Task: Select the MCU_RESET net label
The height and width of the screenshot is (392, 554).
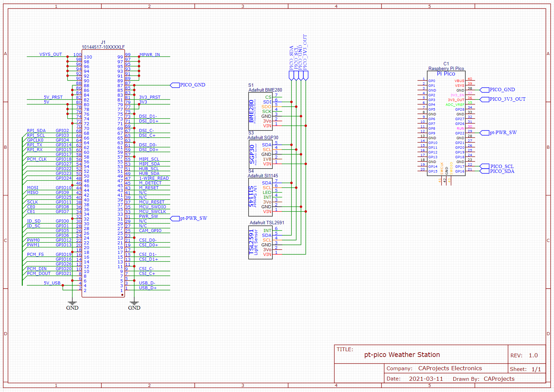Action: tap(152, 202)
